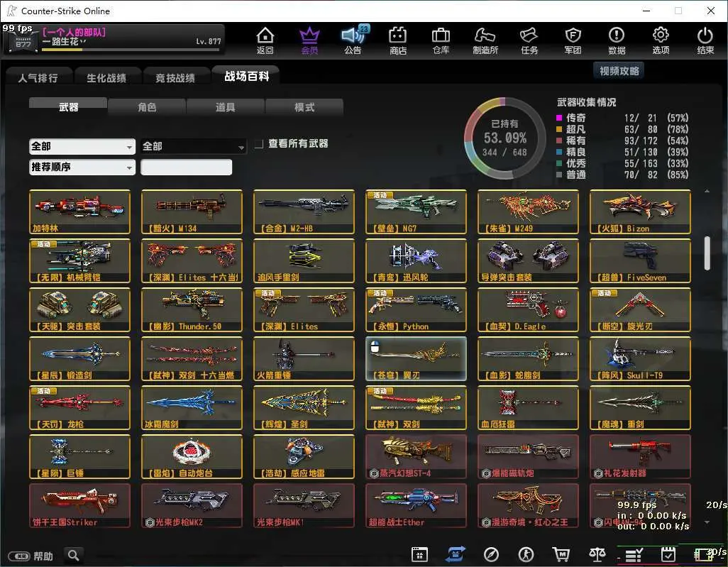Select the 蒸汽幻想ST-4 weapon card

[416, 457]
